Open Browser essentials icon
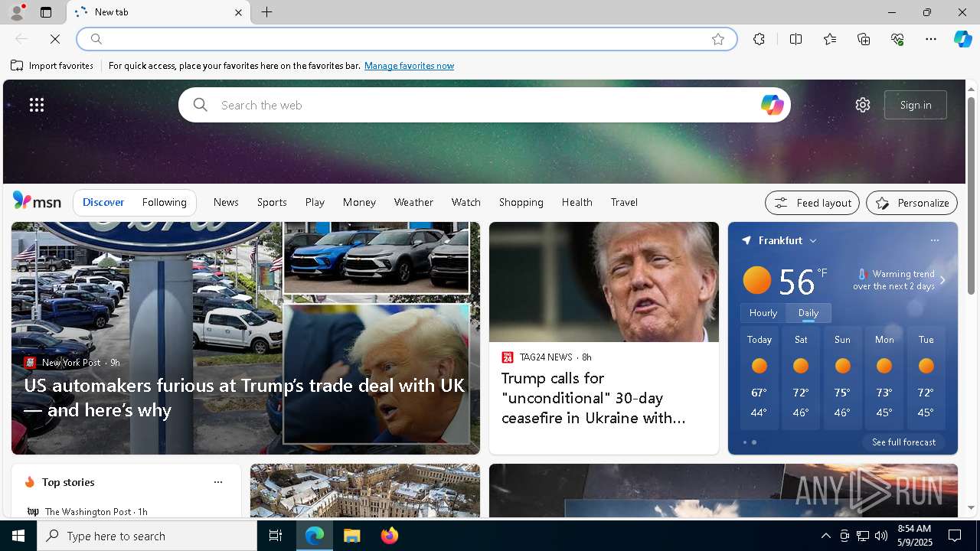 [897, 39]
